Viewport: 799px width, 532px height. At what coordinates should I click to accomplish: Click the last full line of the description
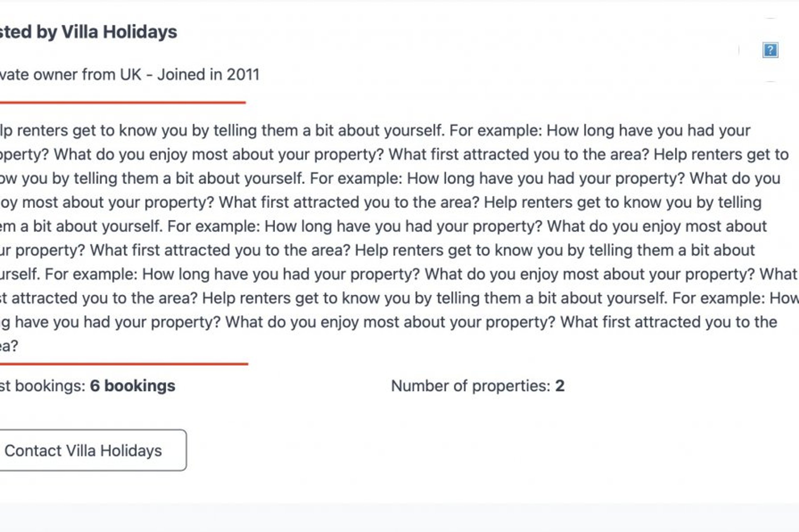387,322
